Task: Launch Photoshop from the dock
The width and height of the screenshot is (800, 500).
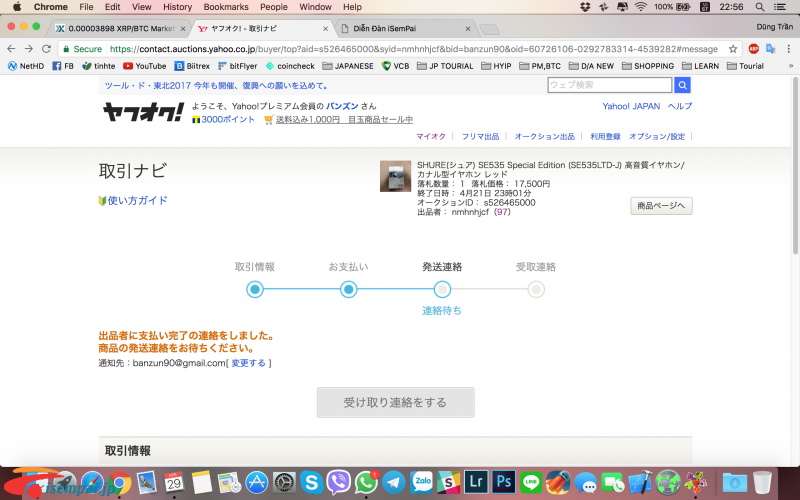Action: [x=504, y=482]
